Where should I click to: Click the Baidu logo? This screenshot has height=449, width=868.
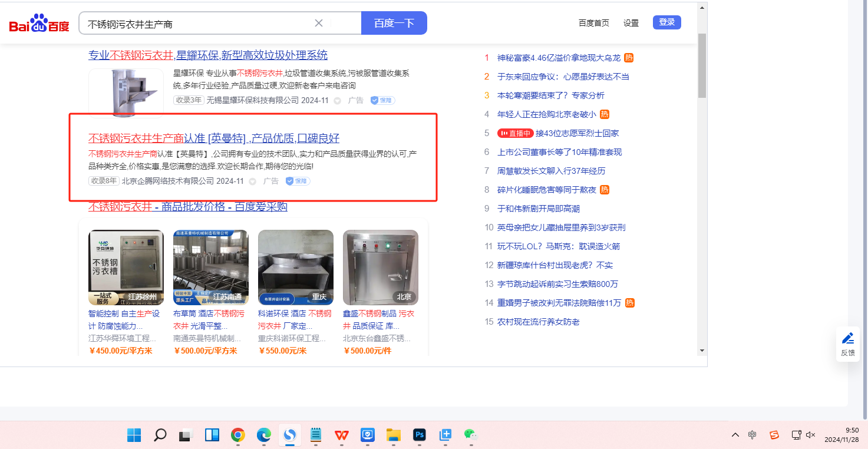click(x=39, y=24)
